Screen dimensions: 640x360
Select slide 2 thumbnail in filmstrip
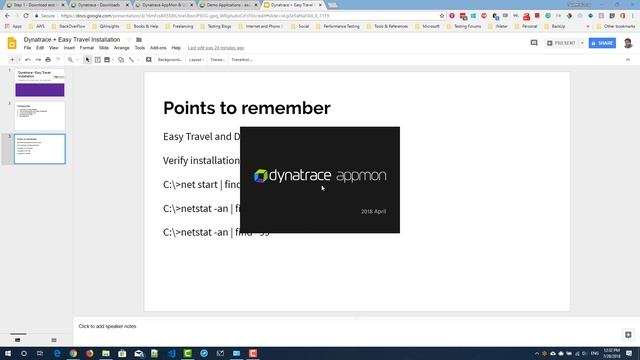pyautogui.click(x=40, y=116)
